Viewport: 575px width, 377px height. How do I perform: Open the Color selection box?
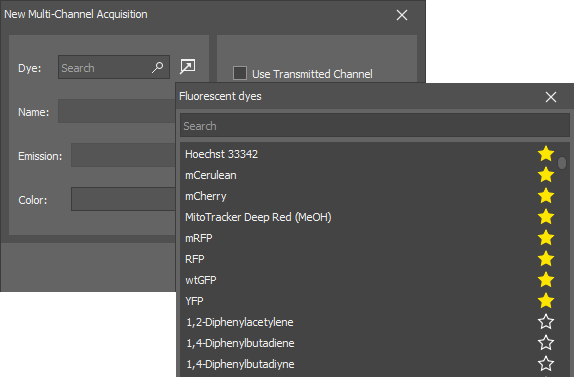(123, 199)
